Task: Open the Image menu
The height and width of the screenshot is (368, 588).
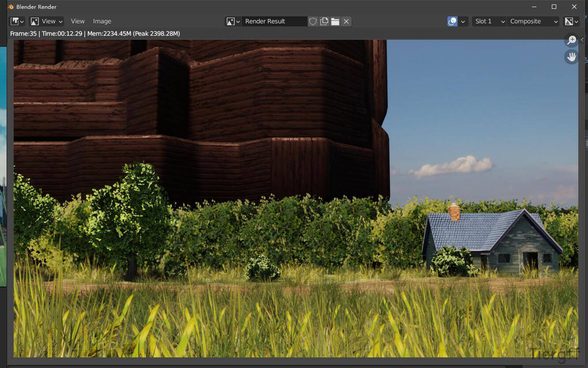Action: tap(102, 21)
